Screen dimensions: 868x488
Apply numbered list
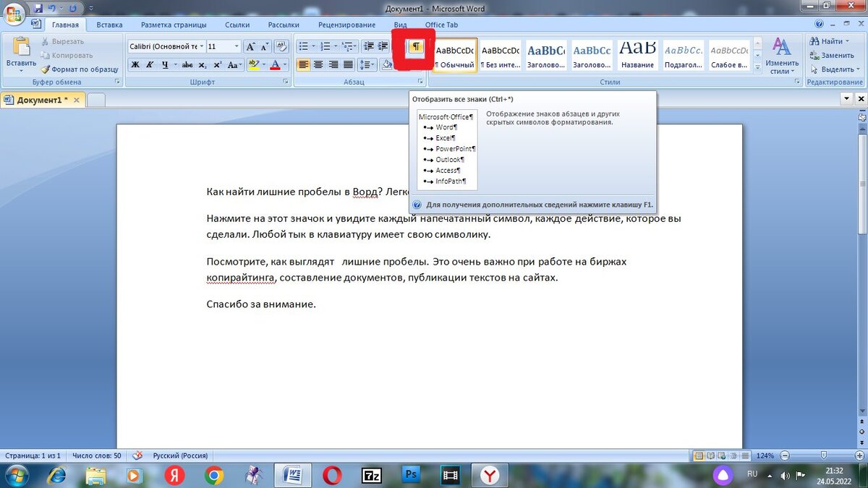point(325,46)
